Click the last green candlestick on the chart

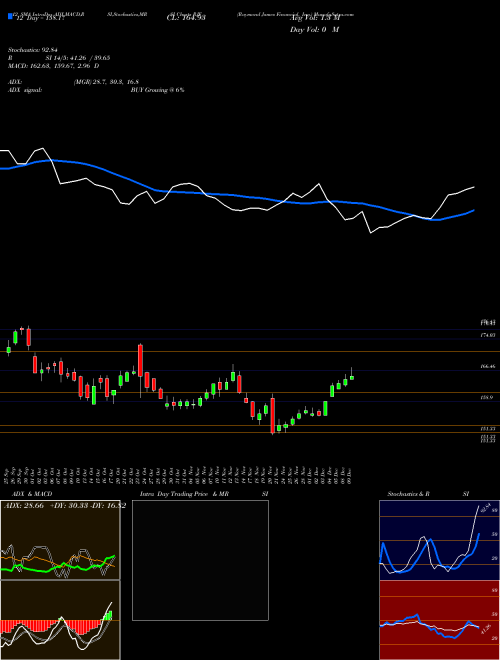click(x=352, y=378)
